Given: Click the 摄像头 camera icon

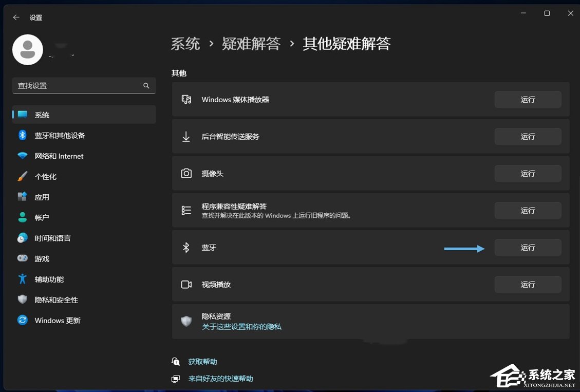Looking at the screenshot, I should [x=186, y=173].
